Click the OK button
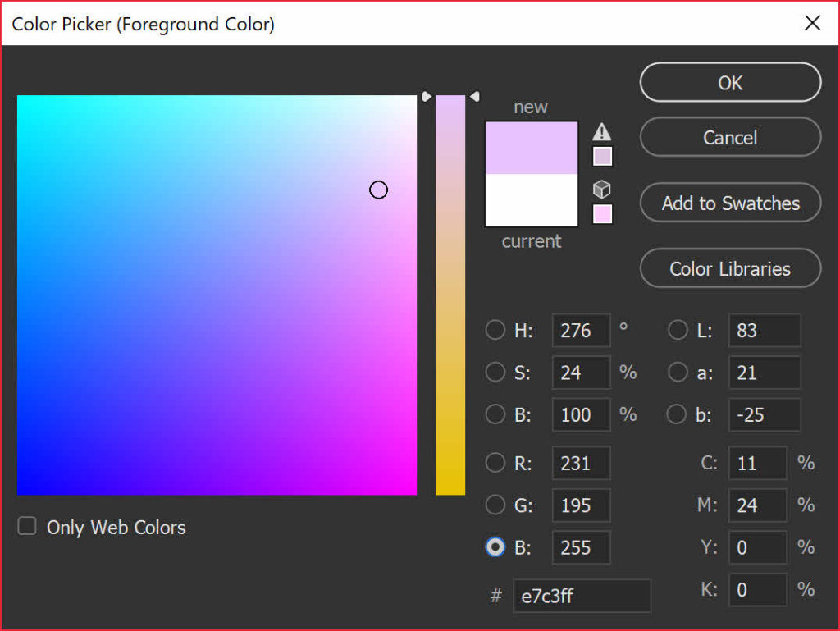This screenshot has height=631, width=840. [729, 82]
